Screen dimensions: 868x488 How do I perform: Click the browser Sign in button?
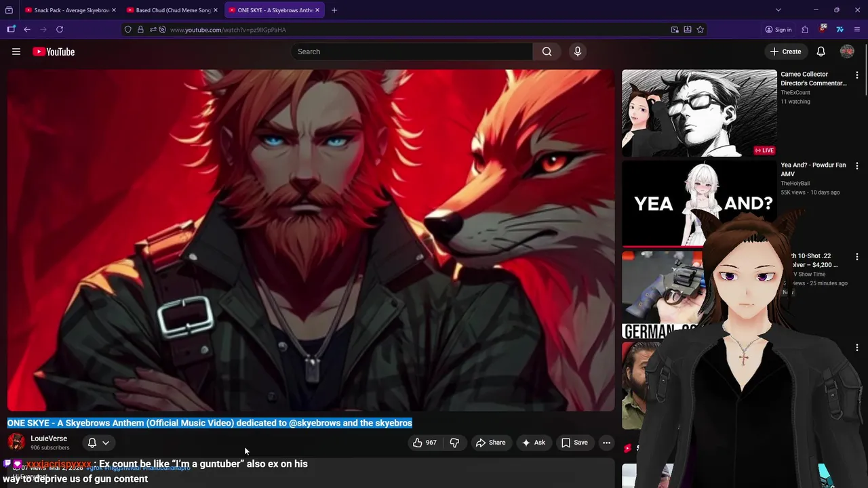click(778, 29)
